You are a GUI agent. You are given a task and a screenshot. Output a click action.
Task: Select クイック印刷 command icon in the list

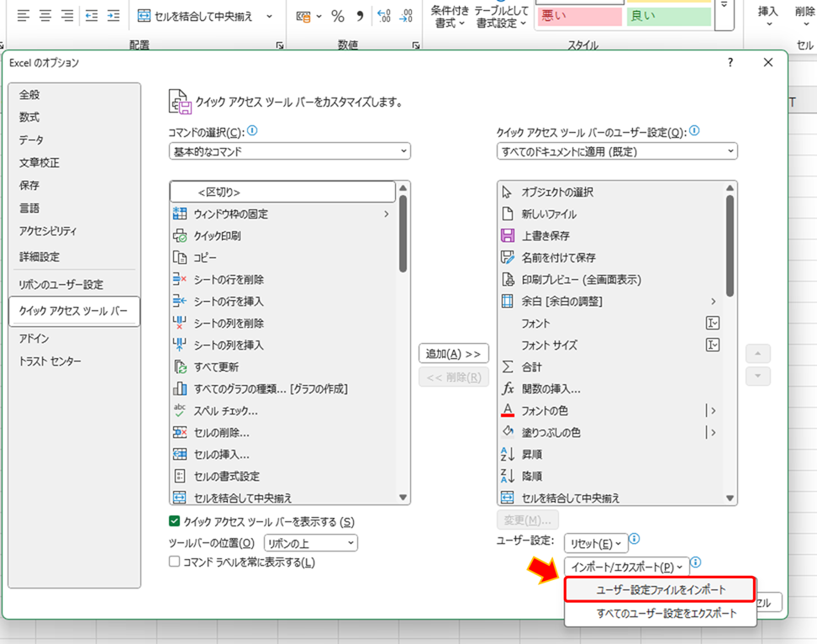pos(180,236)
